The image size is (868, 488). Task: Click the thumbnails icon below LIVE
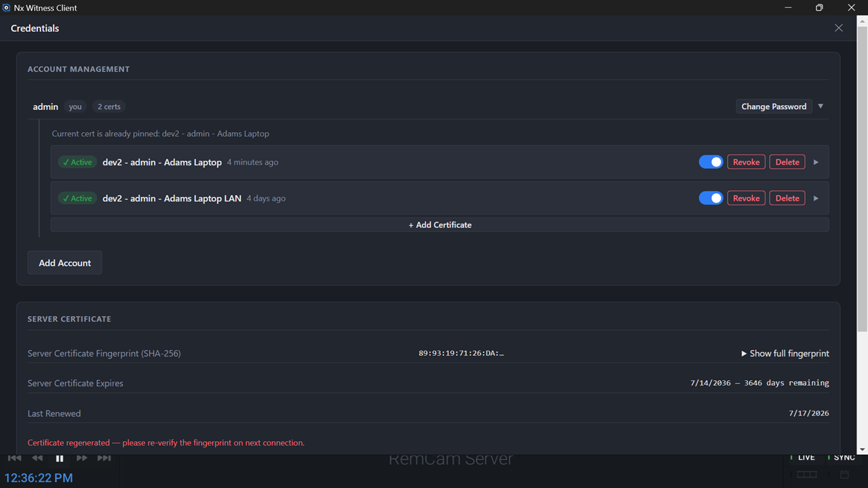(806, 474)
